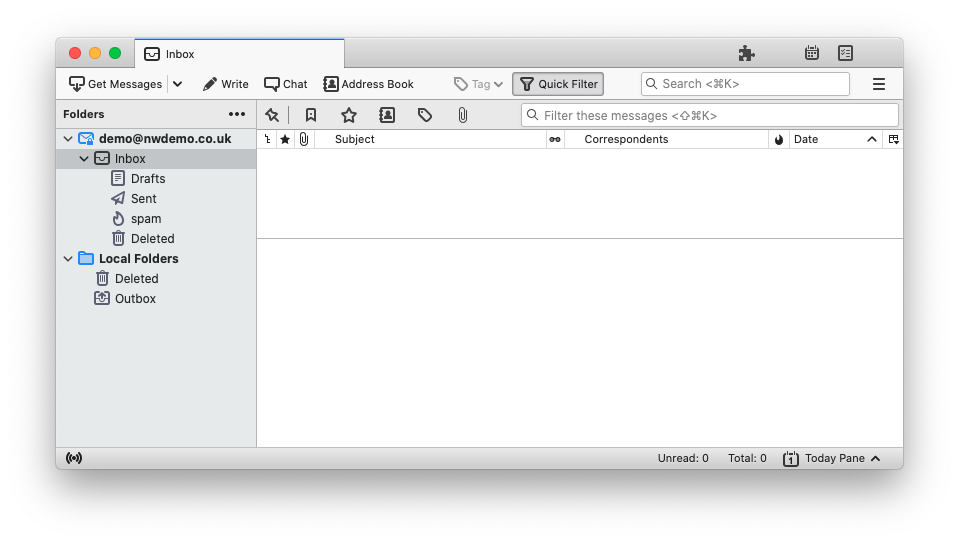Select the Local Folders Deleted folder
Viewport: 959px width, 543px height.
[x=156, y=278]
